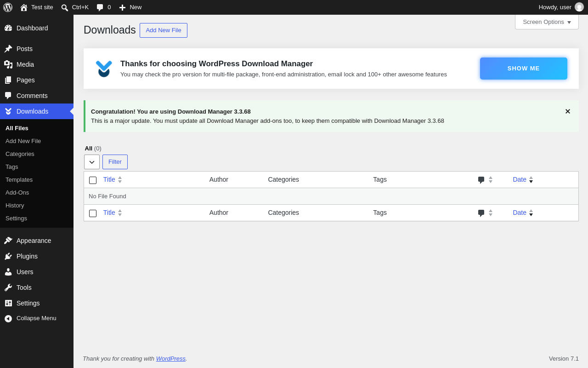Check select-all checkbox in table footer
The width and height of the screenshot is (588, 368).
tap(93, 213)
